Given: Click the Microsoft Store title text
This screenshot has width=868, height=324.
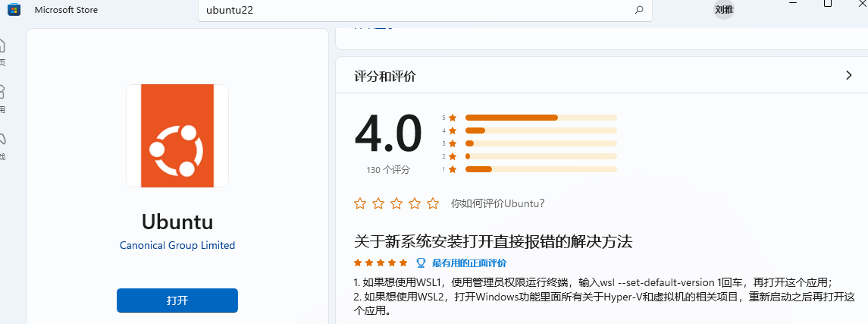Looking at the screenshot, I should pos(67,10).
